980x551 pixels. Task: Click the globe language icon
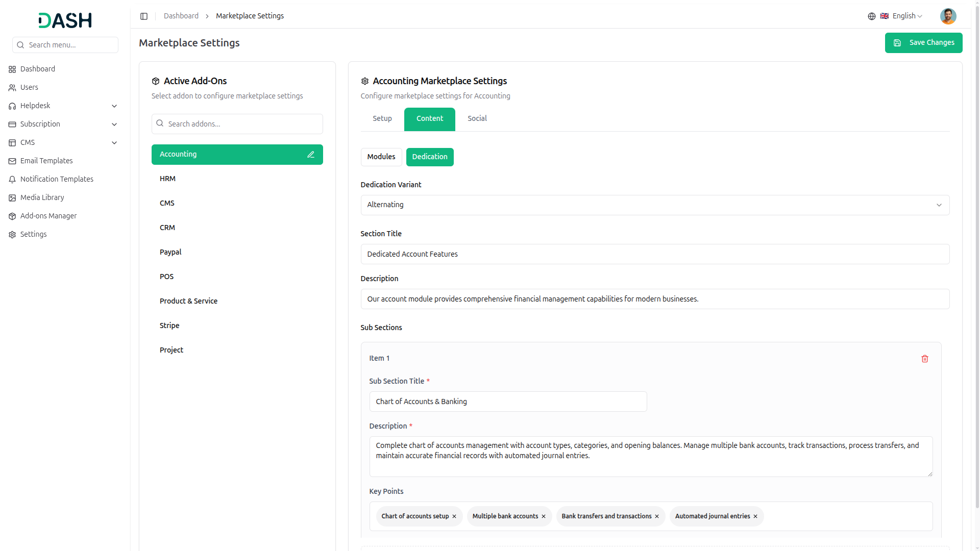(x=872, y=16)
